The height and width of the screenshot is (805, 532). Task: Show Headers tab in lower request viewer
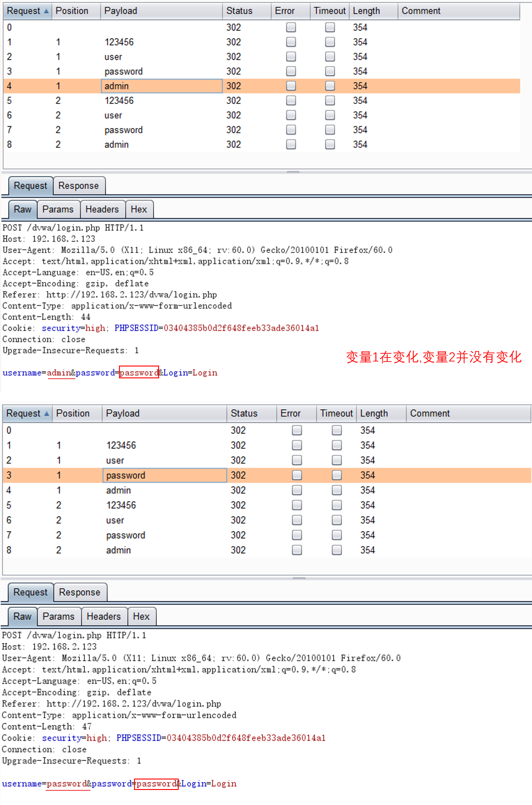103,616
